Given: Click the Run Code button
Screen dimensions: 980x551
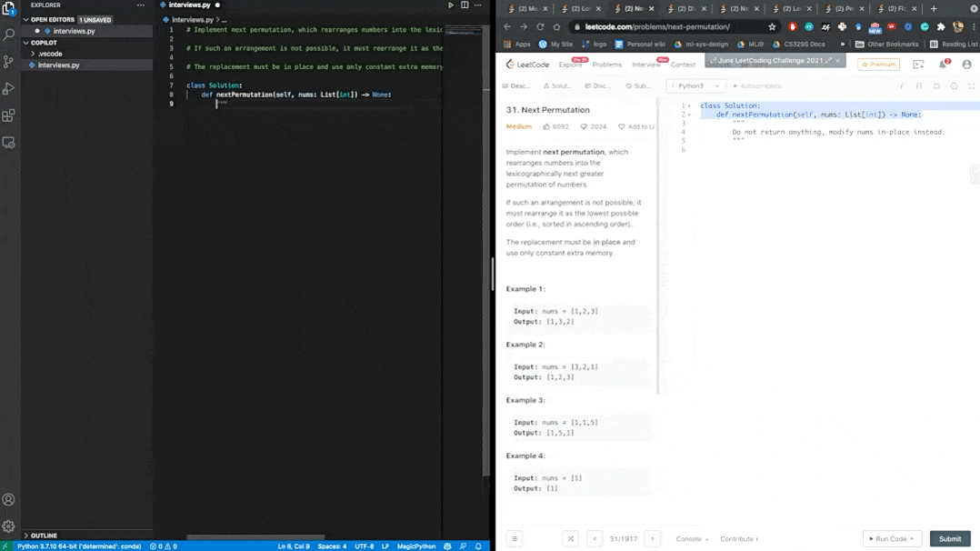Looking at the screenshot, I should point(891,538).
